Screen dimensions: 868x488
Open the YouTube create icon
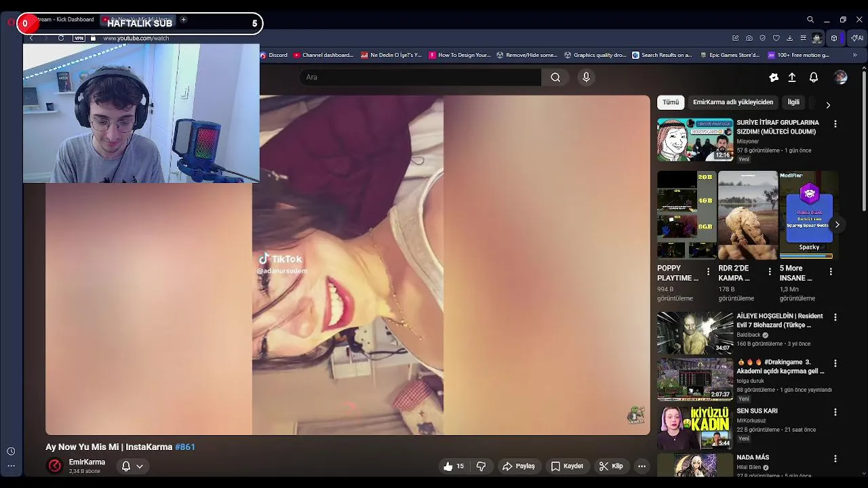click(774, 77)
